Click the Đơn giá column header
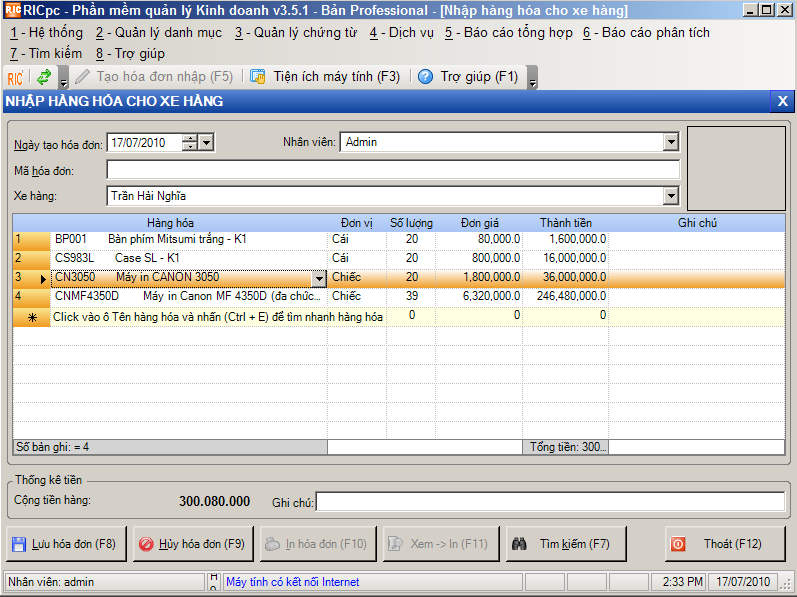The height and width of the screenshot is (597, 797). coord(479,223)
